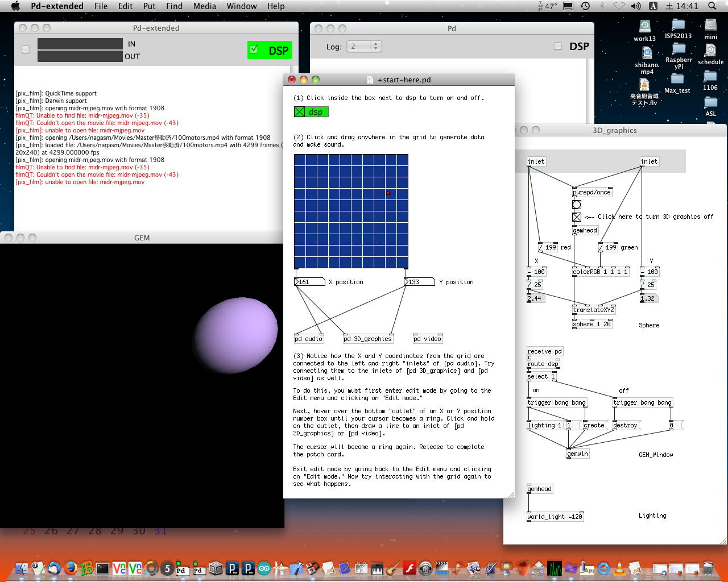This screenshot has width=728, height=582.
Task: Click the toggle that turns 3D graphics off
Action: coord(577,217)
